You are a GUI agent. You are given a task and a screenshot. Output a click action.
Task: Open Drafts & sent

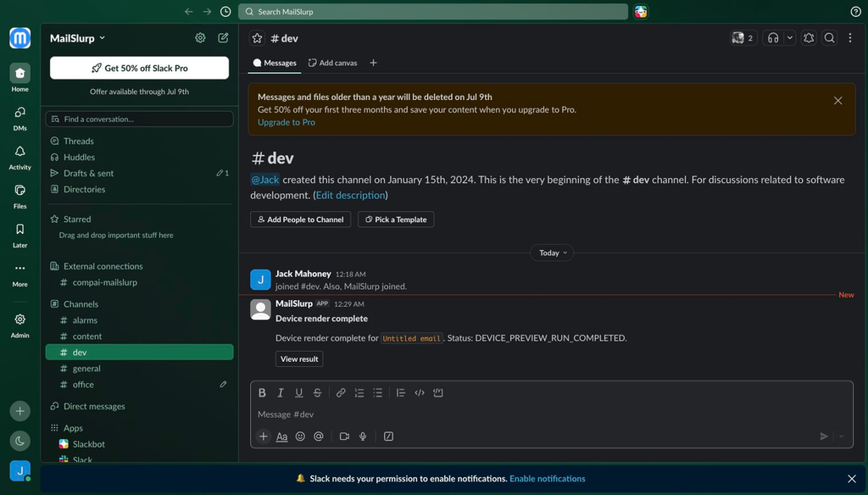point(140,173)
